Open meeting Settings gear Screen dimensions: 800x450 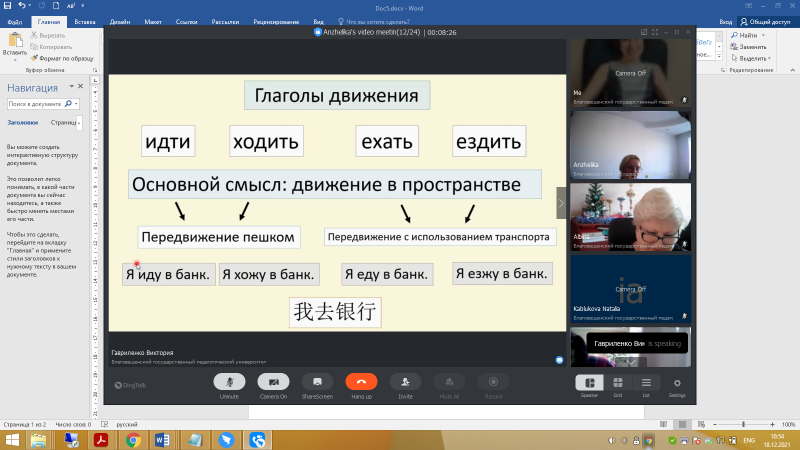[x=677, y=382]
